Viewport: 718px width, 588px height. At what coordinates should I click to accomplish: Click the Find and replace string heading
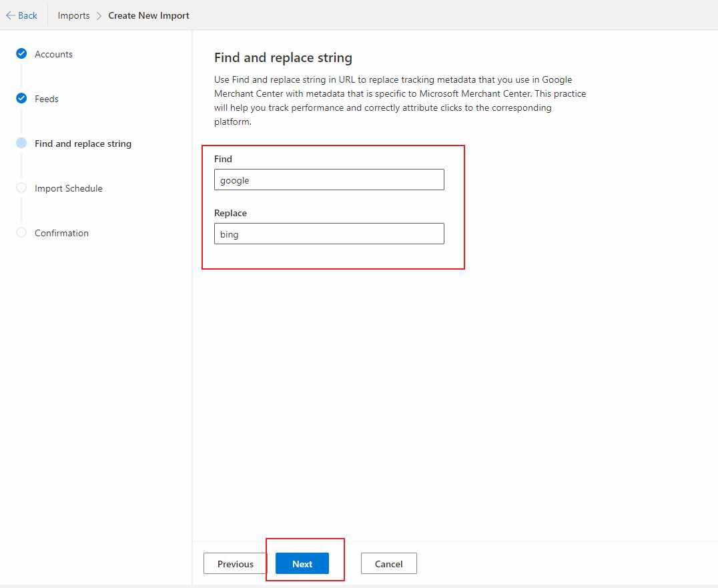point(283,57)
